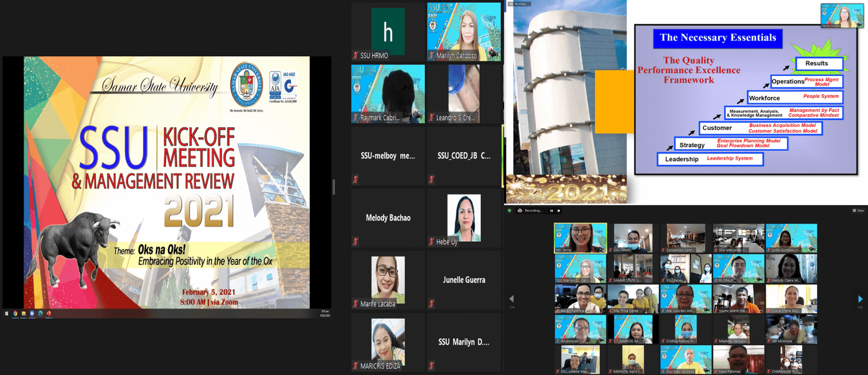Click muted mic icon on SSU_COED_JB tile

[432, 179]
